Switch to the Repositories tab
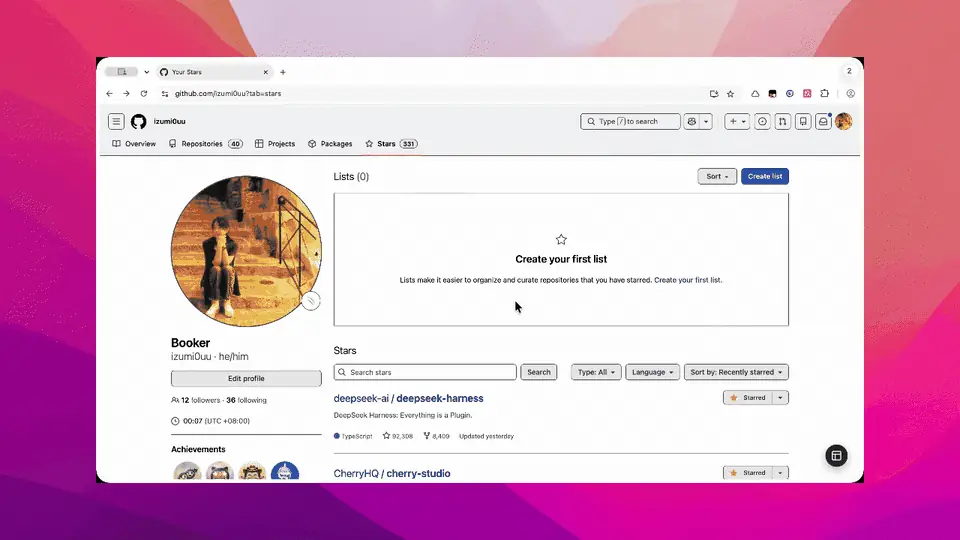The height and width of the screenshot is (540, 960). (206, 144)
